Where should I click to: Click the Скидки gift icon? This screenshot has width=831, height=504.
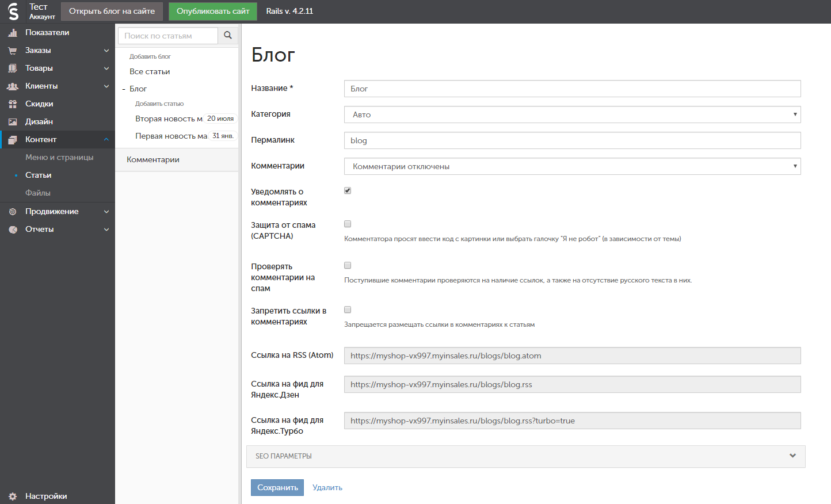12,104
